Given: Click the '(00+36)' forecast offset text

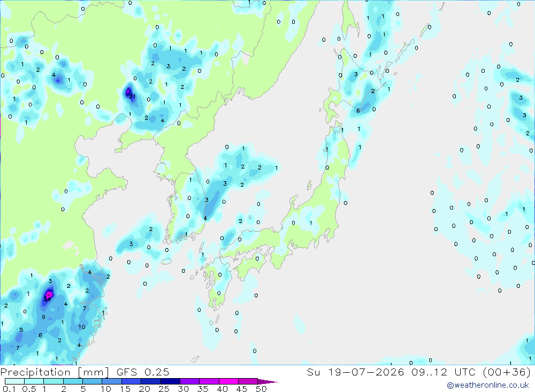Looking at the screenshot, I should (507, 372).
